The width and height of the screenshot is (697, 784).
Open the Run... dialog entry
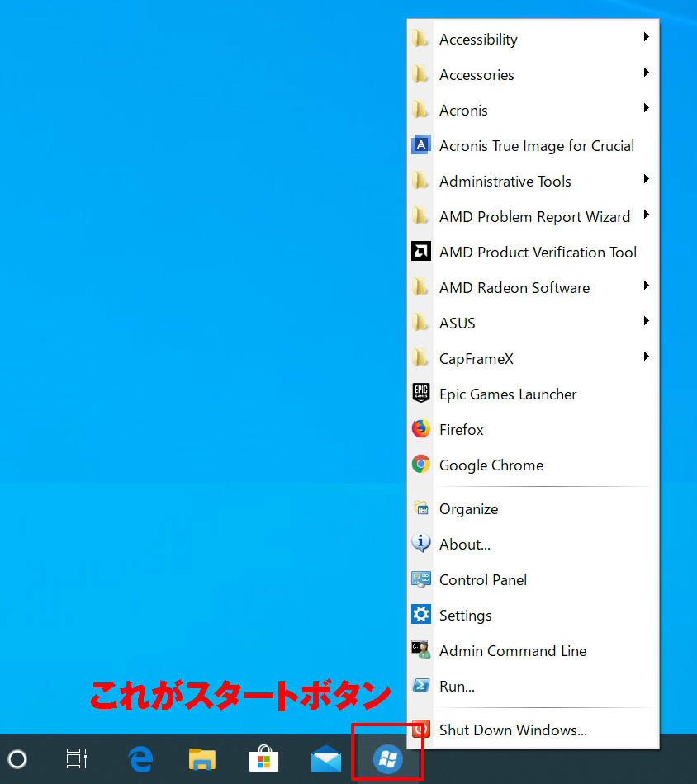pos(533,687)
